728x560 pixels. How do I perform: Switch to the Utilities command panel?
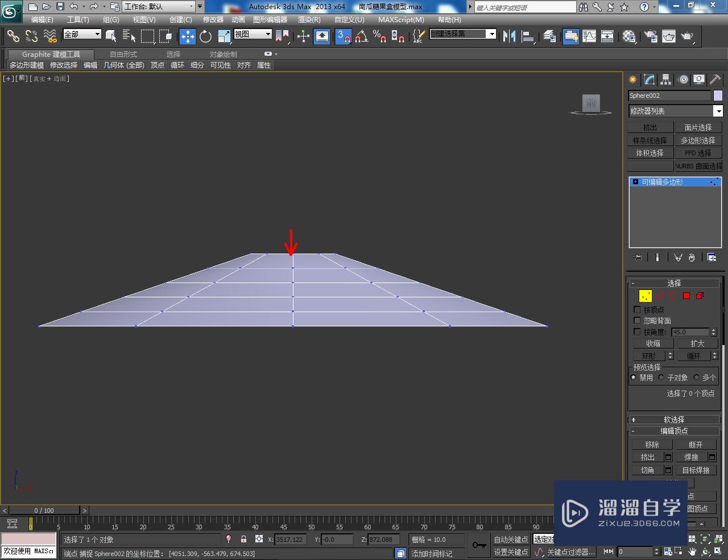pyautogui.click(x=715, y=80)
